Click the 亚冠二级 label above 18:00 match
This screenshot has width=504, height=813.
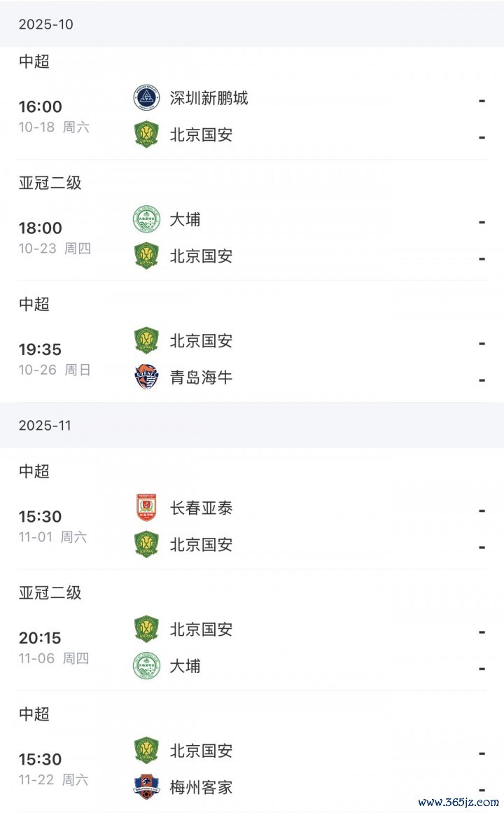pos(50,183)
